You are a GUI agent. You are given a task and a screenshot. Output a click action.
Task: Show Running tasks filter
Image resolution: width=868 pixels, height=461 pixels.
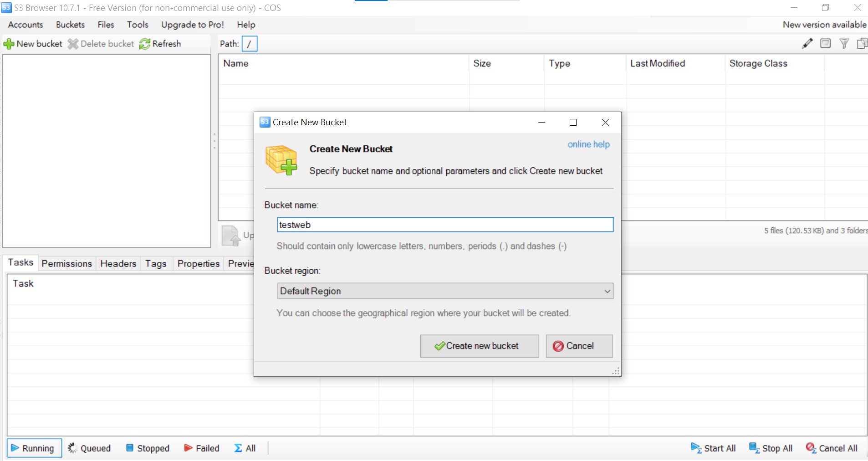pos(34,448)
